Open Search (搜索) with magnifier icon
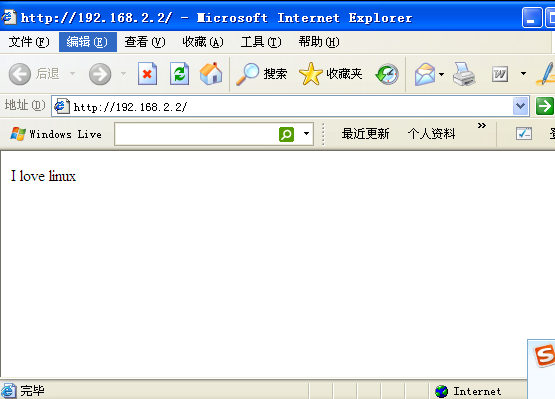This screenshot has width=555, height=399. 261,74
